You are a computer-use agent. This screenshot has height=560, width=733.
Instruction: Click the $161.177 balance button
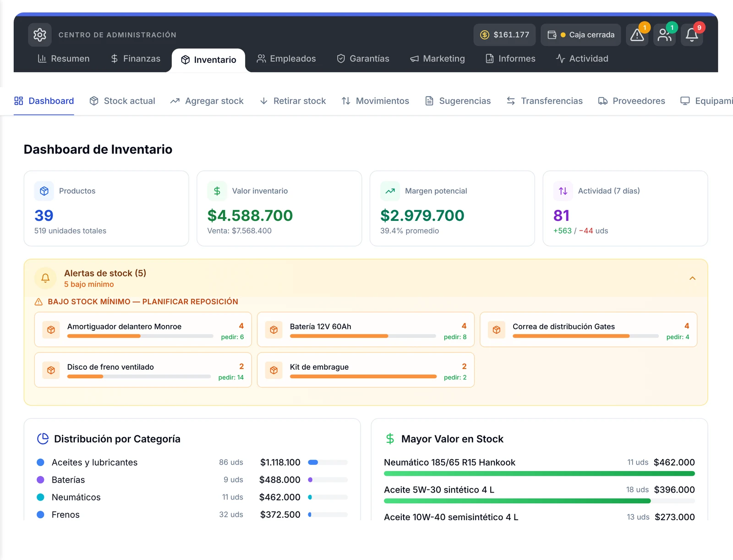(504, 35)
